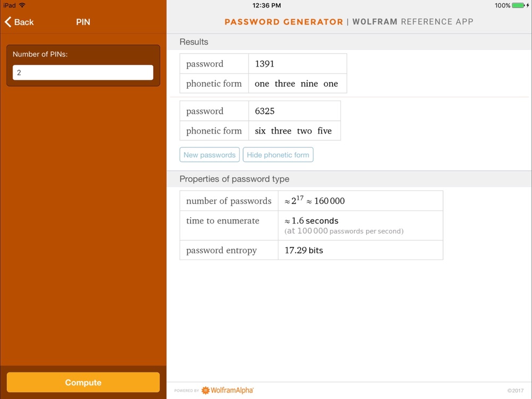Open the WolframAlpha logo link
This screenshot has height=399, width=532.
tap(228, 390)
